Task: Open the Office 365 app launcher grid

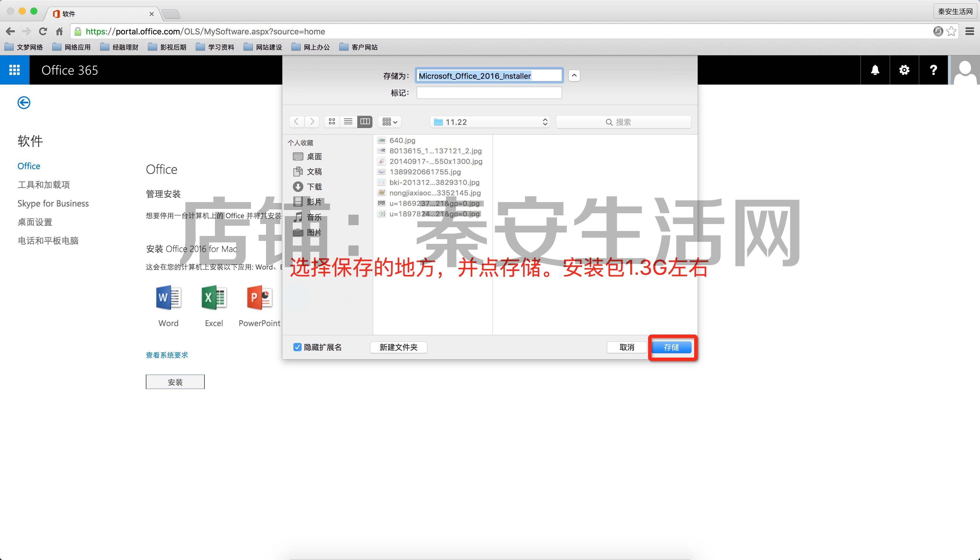Action: [15, 70]
